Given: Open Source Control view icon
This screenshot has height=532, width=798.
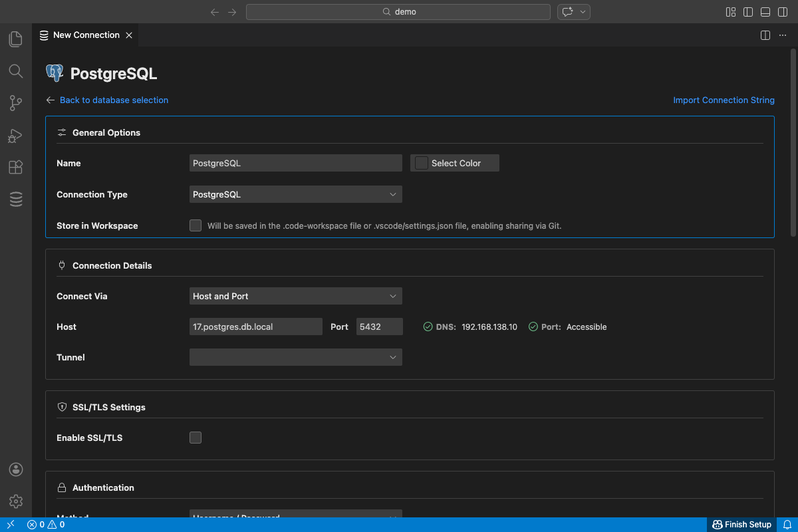Looking at the screenshot, I should 15,103.
